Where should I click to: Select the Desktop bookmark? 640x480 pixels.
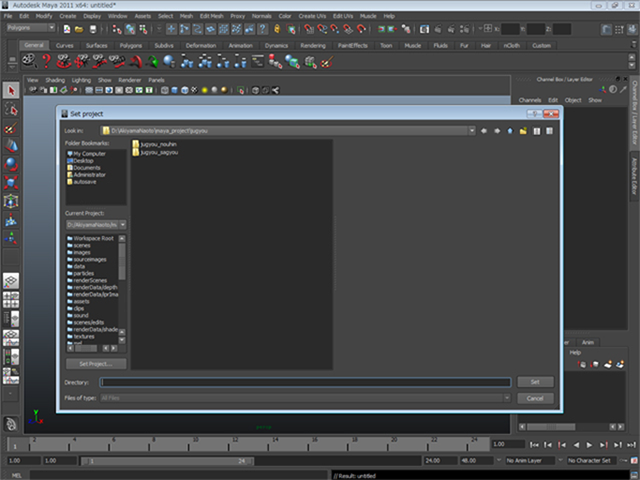tap(80, 161)
